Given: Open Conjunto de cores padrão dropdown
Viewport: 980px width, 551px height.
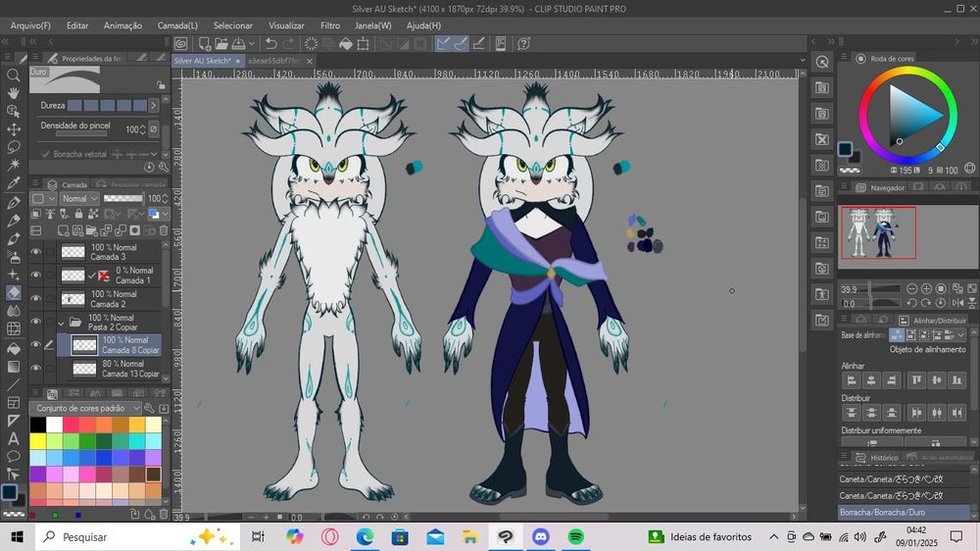Looking at the screenshot, I should pyautogui.click(x=85, y=409).
